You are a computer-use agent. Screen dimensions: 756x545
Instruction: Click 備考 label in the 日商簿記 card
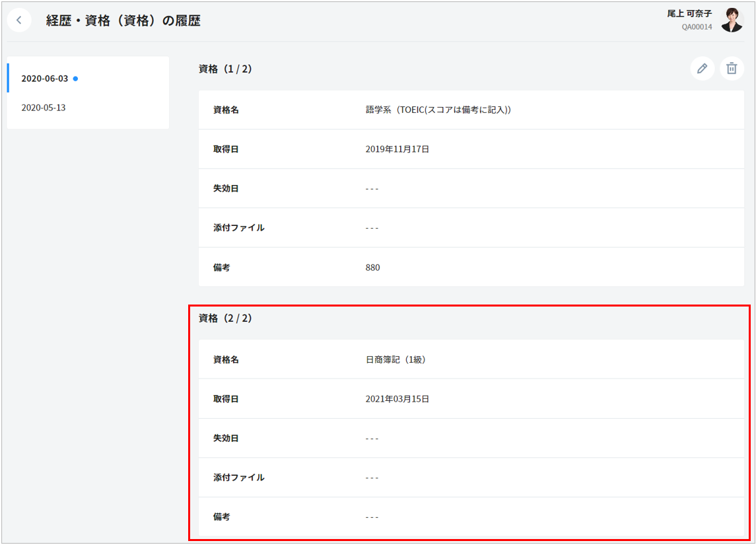click(222, 517)
